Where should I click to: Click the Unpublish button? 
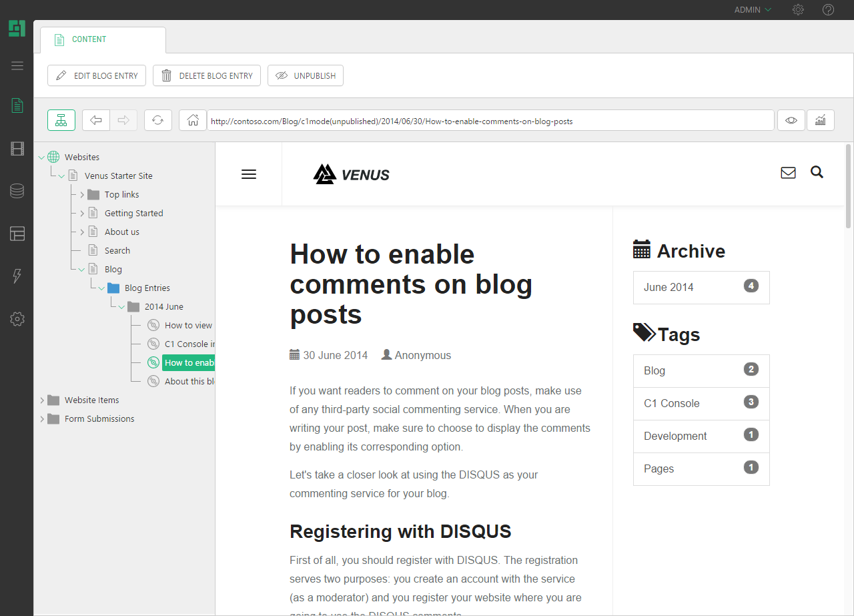[x=306, y=75]
